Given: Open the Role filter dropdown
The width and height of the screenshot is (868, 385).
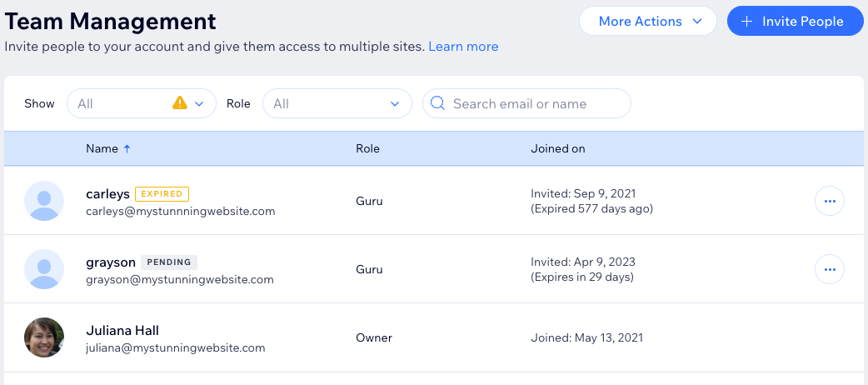Looking at the screenshot, I should [x=337, y=103].
